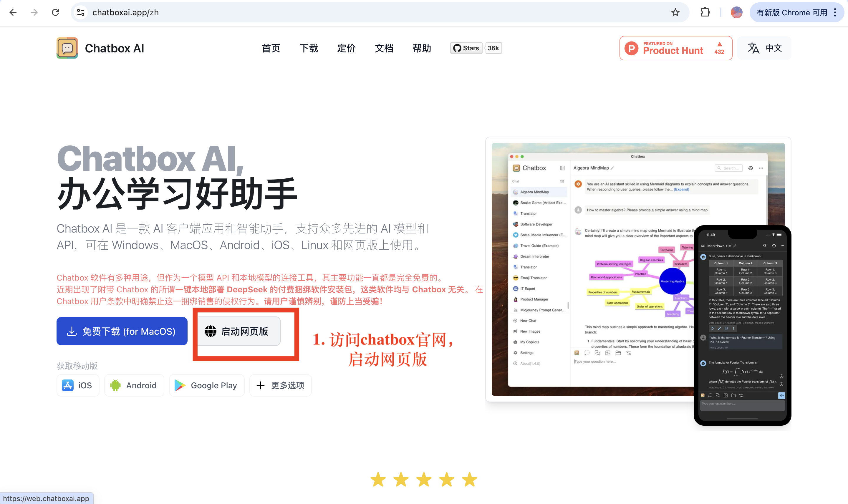Bookmark this page with the star icon
This screenshot has height=504, width=848.
tap(675, 13)
